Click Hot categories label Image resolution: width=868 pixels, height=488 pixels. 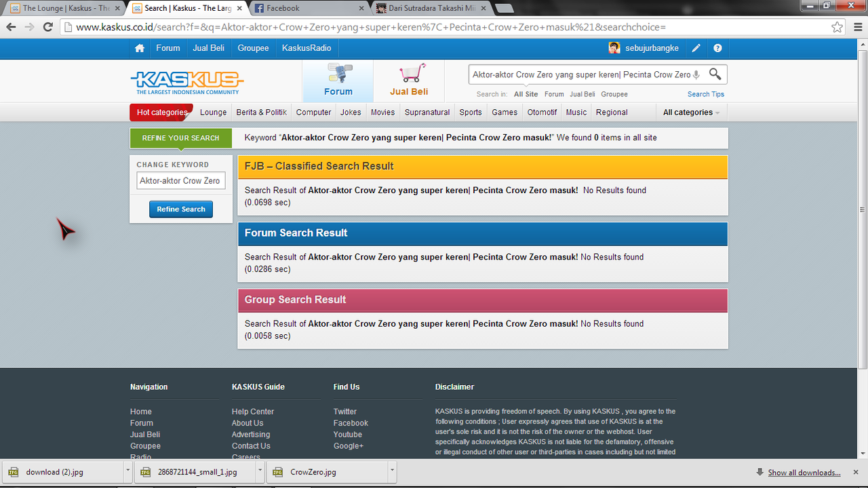coord(161,113)
